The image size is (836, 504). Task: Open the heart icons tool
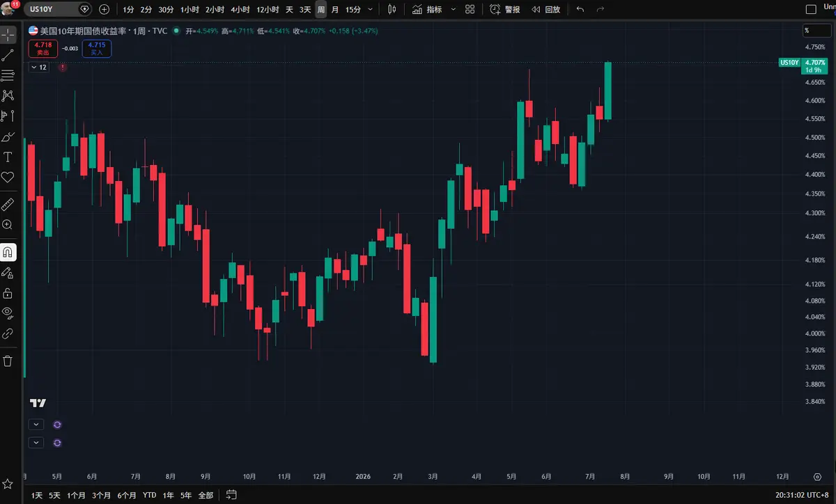tap(8, 178)
